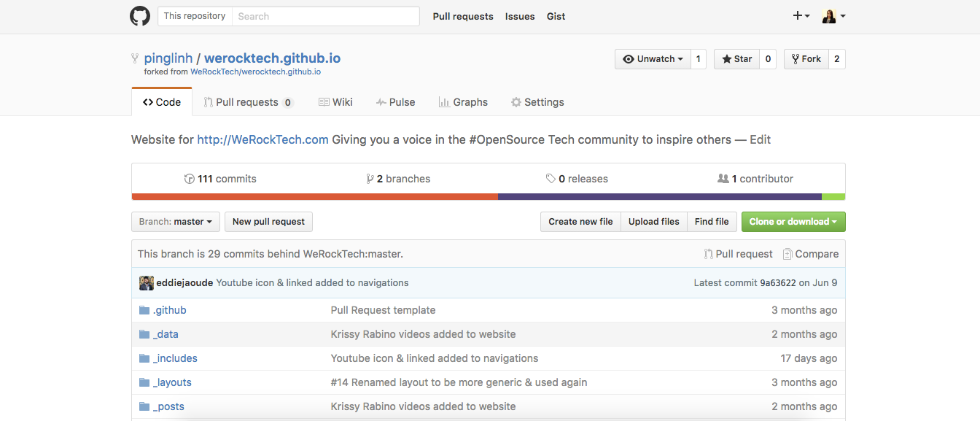This screenshot has width=980, height=421.
Task: Click the .github folder icon
Action: (x=144, y=310)
